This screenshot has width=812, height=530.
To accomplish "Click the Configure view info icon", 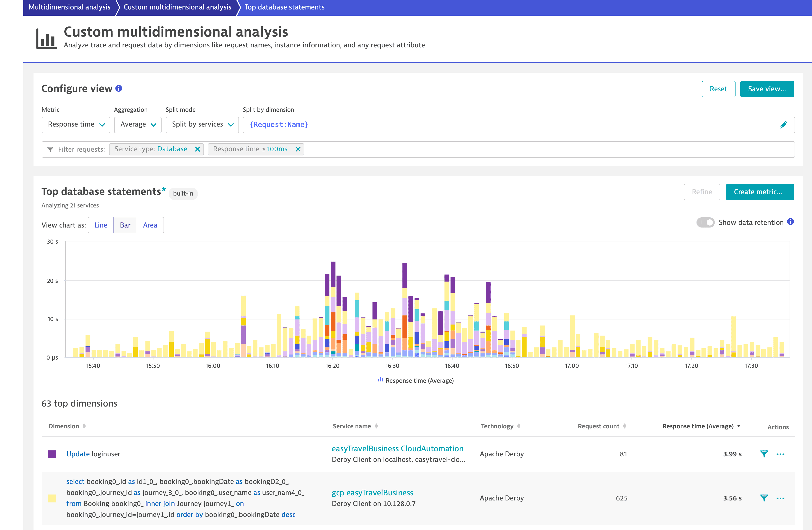I will click(119, 88).
